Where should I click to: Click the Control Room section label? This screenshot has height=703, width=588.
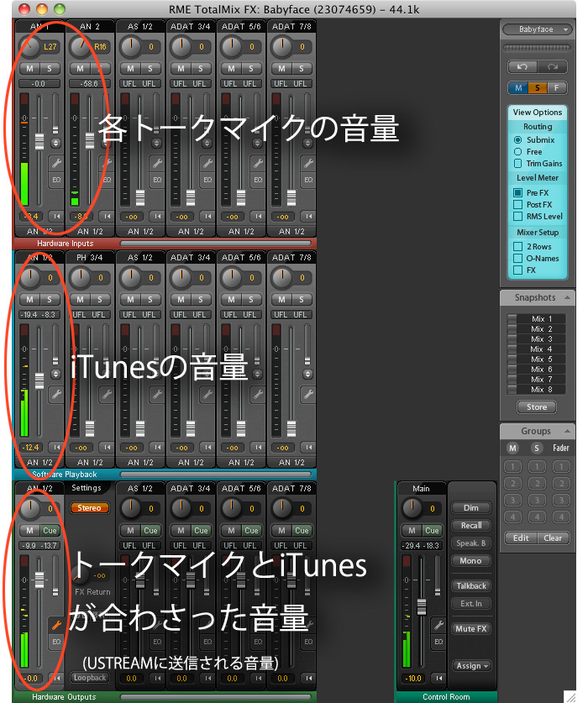coord(446,697)
